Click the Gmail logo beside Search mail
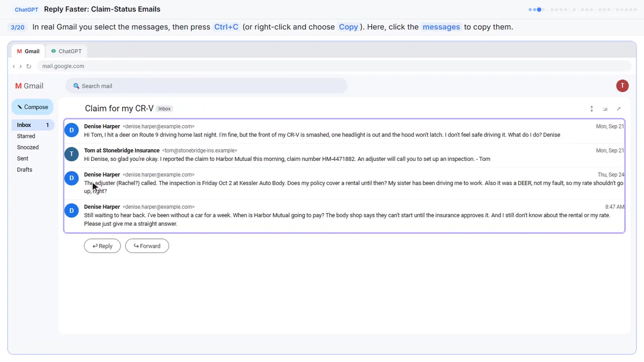The width and height of the screenshot is (644, 362). [x=29, y=86]
